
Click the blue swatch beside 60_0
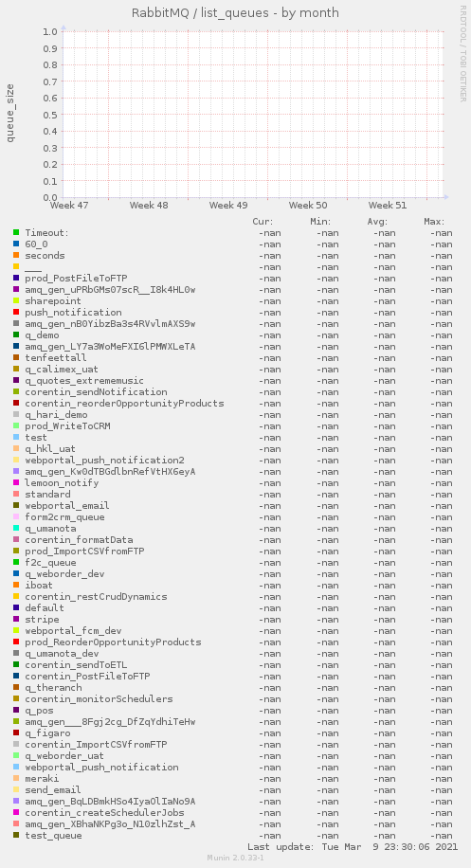16,244
